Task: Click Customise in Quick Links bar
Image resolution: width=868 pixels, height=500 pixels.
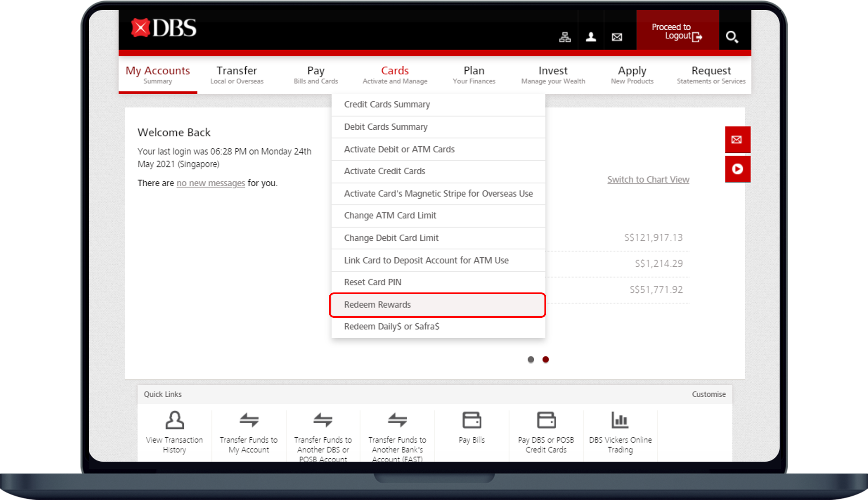Action: 708,394
